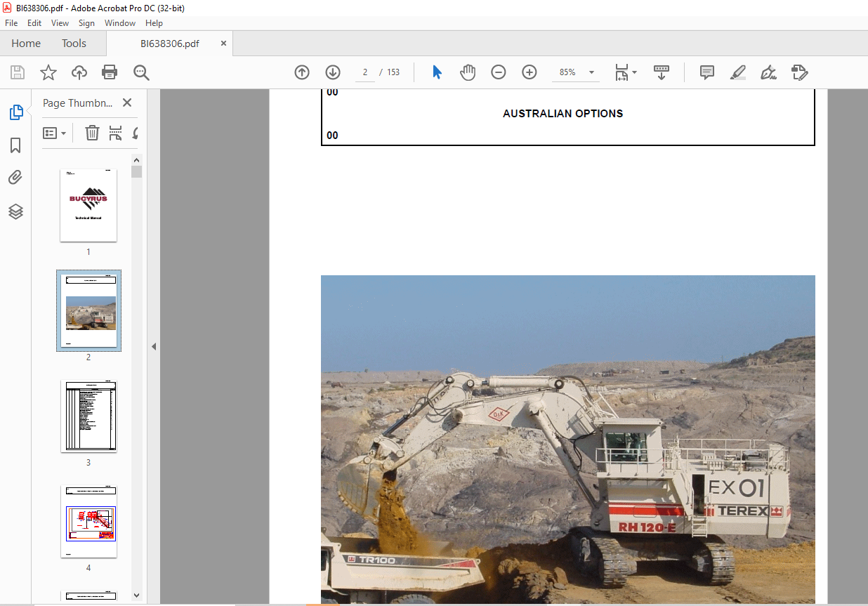This screenshot has height=606, width=868.
Task: Switch to the Tools tab
Action: pos(74,44)
